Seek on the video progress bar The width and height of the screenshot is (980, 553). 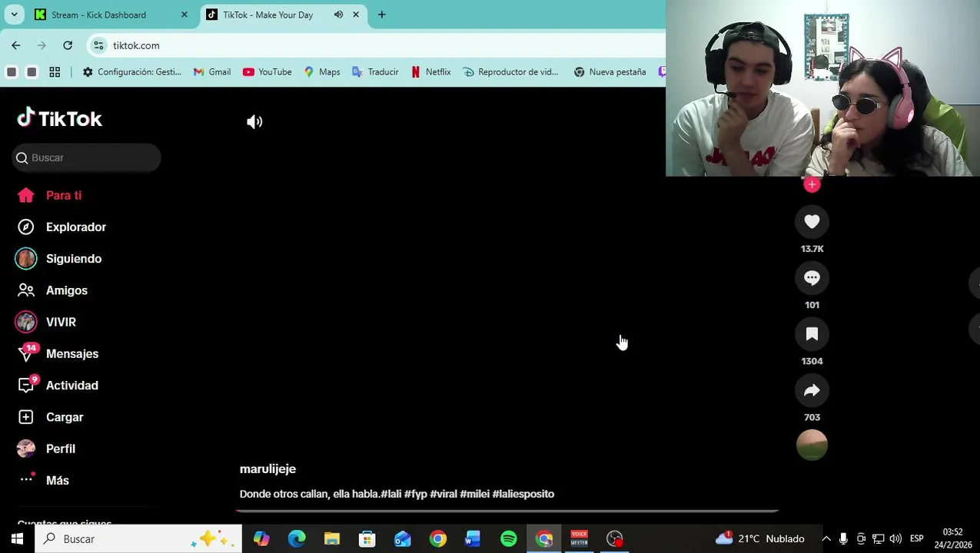pos(507,510)
